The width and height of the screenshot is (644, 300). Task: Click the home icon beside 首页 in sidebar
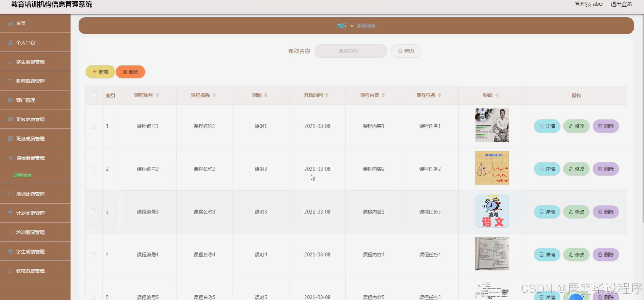10,24
